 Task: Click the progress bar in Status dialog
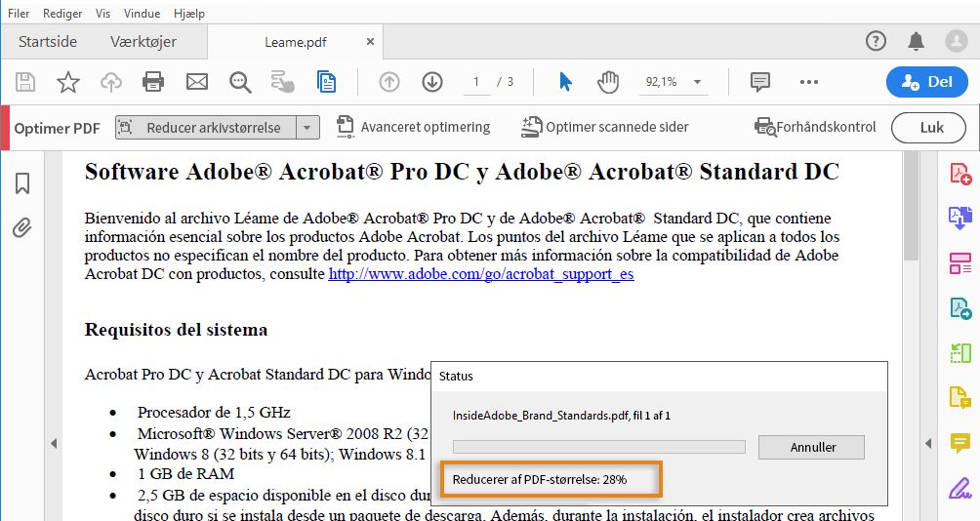598,447
